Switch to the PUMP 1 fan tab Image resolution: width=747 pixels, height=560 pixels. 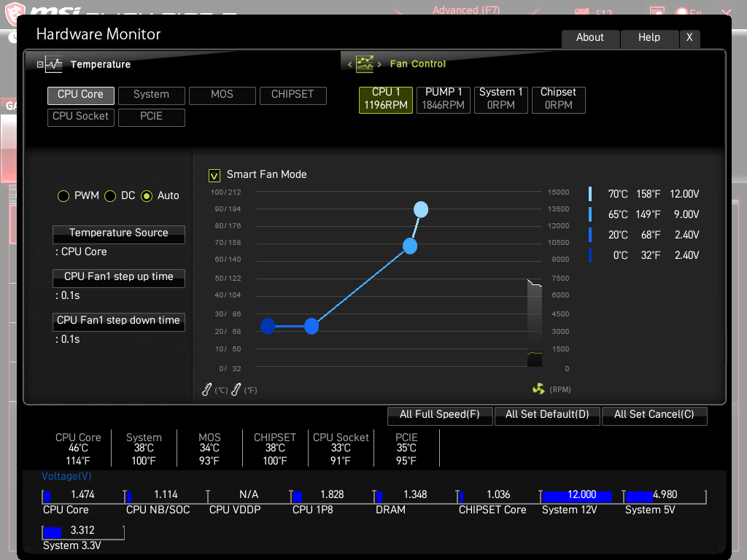pos(443,99)
